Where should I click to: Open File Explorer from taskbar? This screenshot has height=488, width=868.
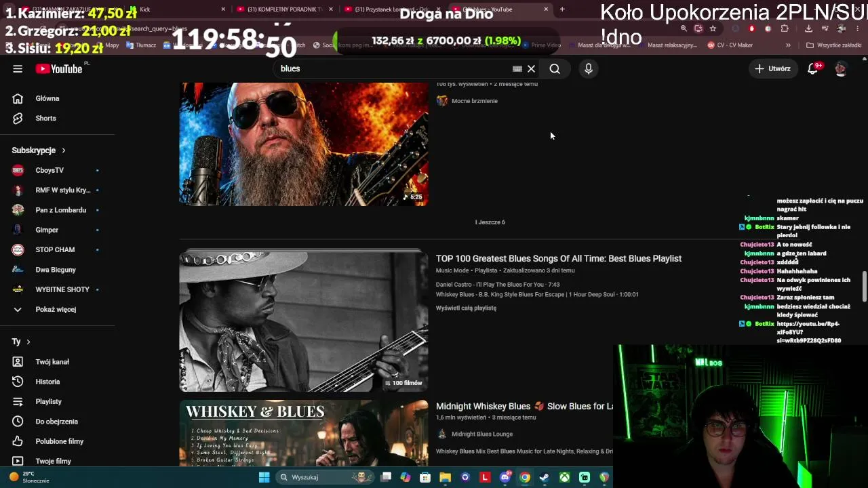click(x=445, y=477)
